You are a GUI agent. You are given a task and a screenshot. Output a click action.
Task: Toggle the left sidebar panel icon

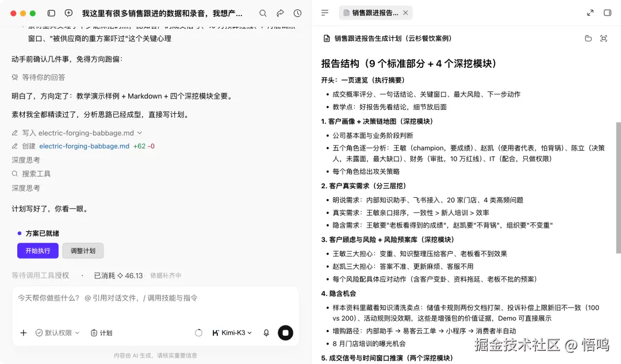pyautogui.click(x=52, y=13)
